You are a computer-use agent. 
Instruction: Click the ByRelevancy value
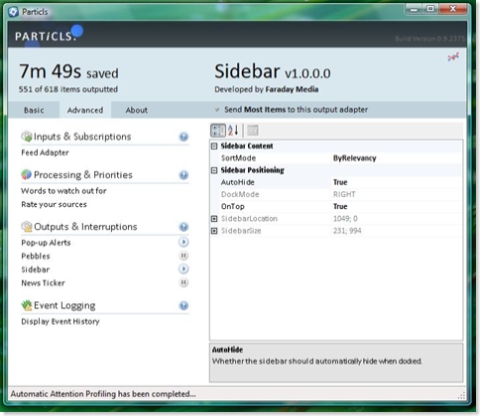pos(355,158)
